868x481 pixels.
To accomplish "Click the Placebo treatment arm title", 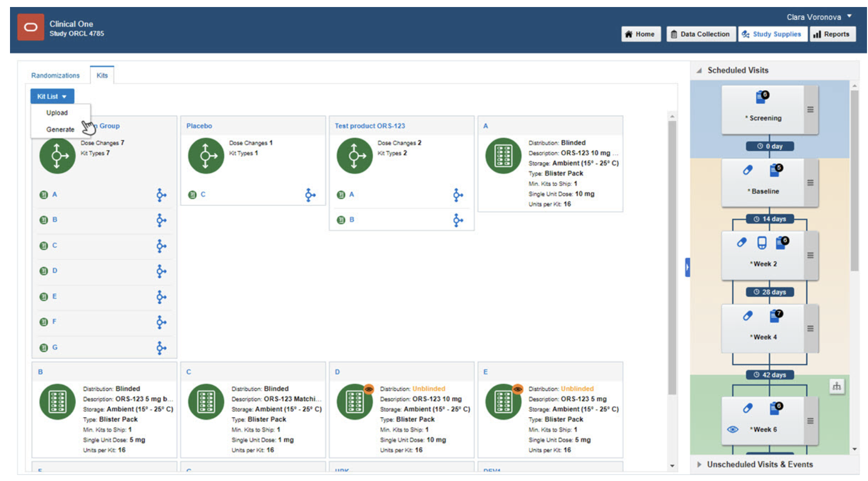I will [x=199, y=126].
